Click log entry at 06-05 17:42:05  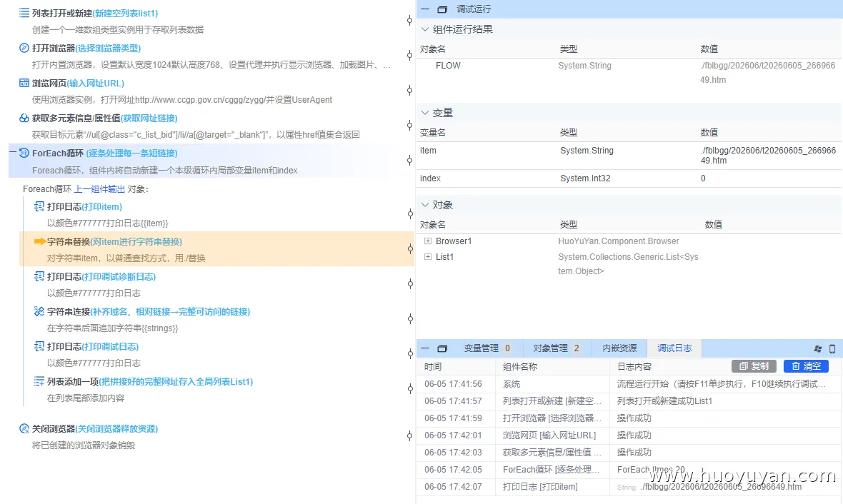(629, 470)
